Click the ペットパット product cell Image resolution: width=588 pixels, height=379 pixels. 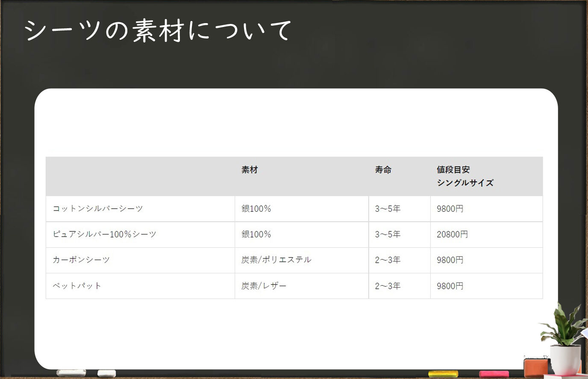point(77,286)
